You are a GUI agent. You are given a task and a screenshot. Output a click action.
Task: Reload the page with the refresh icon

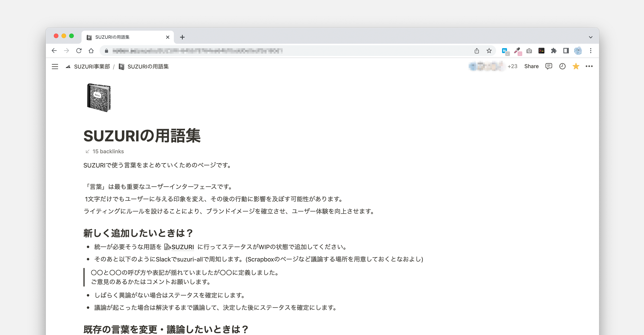tap(79, 51)
